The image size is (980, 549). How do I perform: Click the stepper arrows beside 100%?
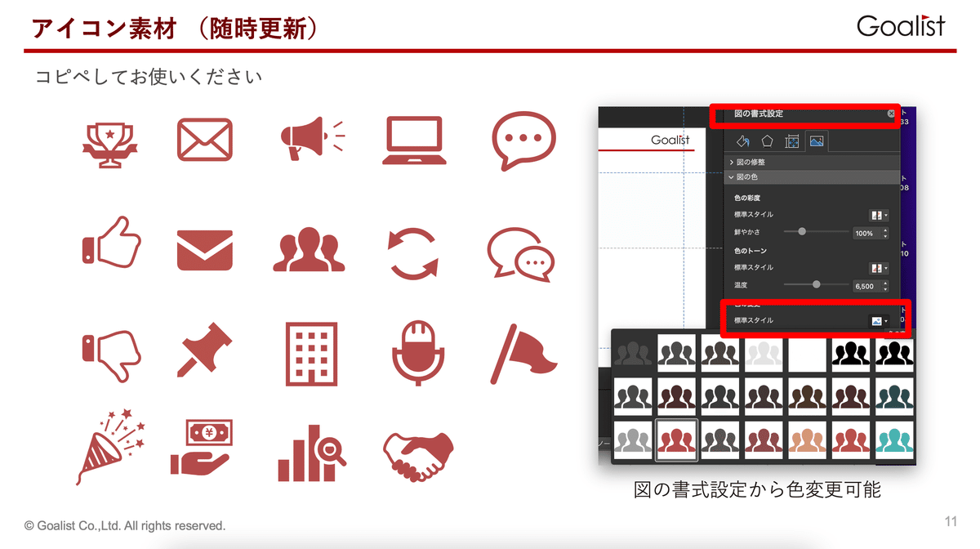click(886, 233)
